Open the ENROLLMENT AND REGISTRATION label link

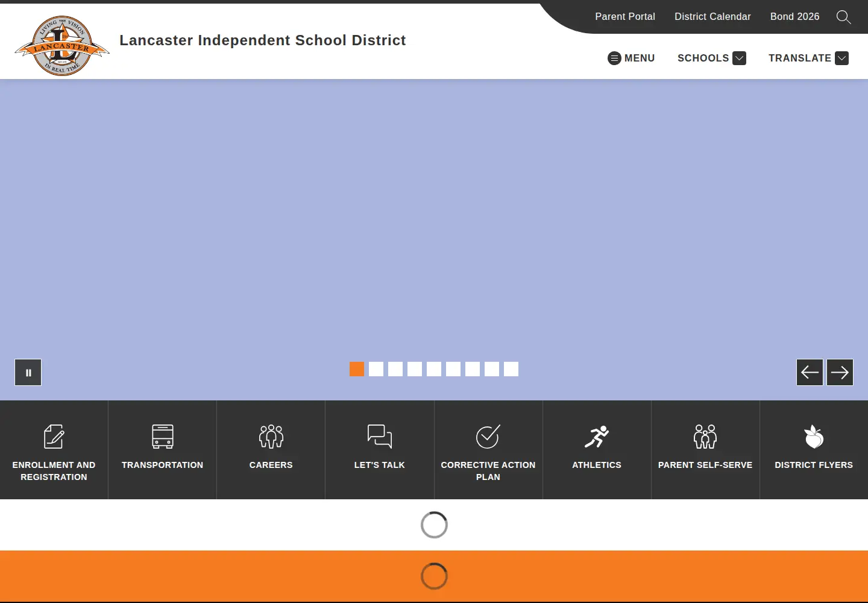54,471
